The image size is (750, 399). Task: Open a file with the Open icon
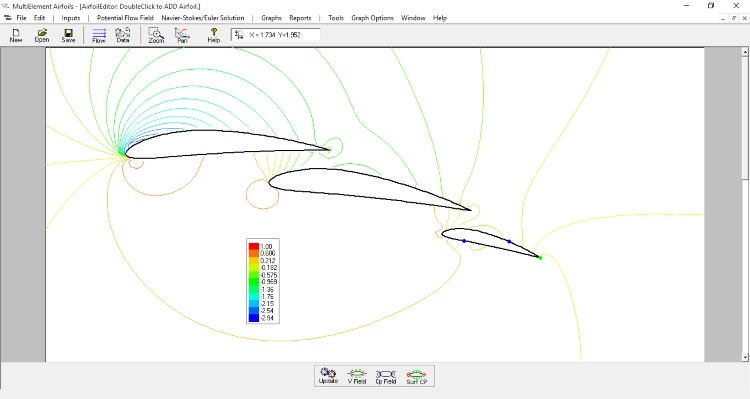pos(42,35)
